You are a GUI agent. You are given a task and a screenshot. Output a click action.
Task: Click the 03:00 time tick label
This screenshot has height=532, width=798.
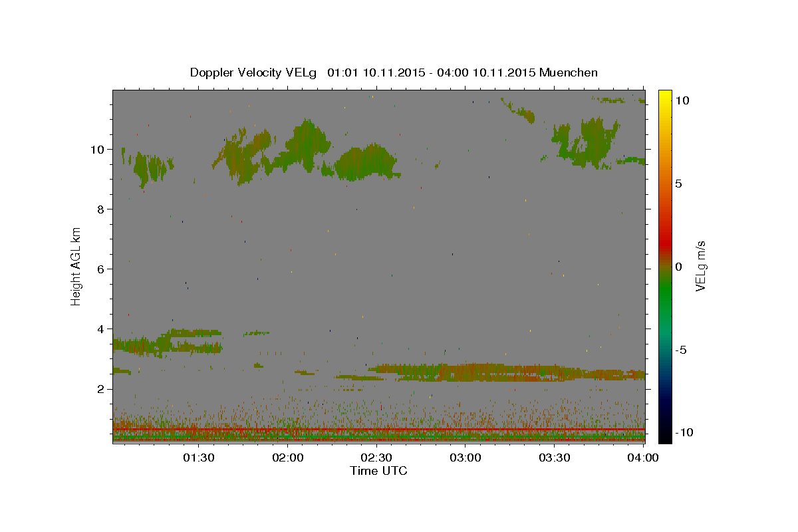(465, 458)
